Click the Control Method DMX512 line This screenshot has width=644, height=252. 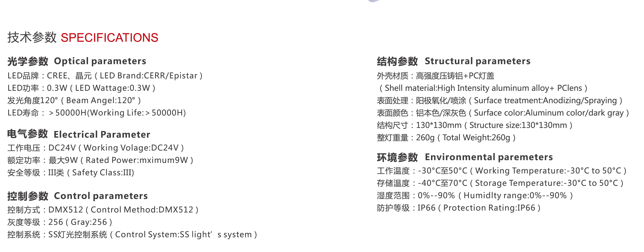[x=103, y=210]
